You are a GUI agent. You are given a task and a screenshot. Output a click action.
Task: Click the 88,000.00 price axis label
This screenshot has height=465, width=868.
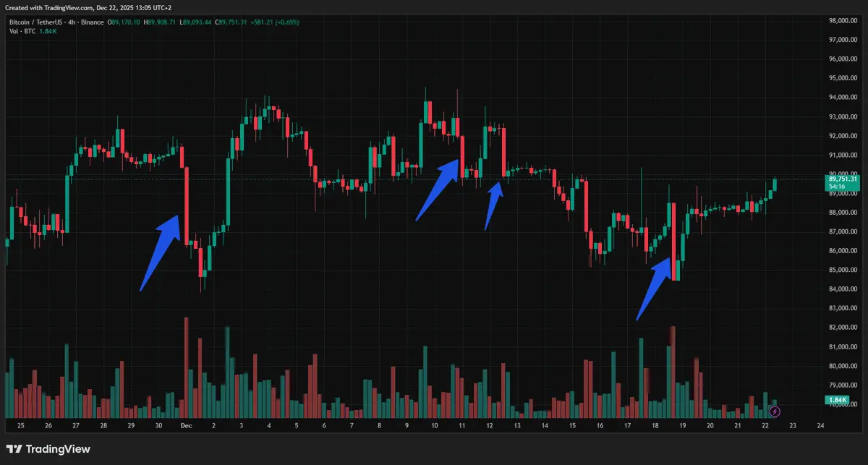843,213
